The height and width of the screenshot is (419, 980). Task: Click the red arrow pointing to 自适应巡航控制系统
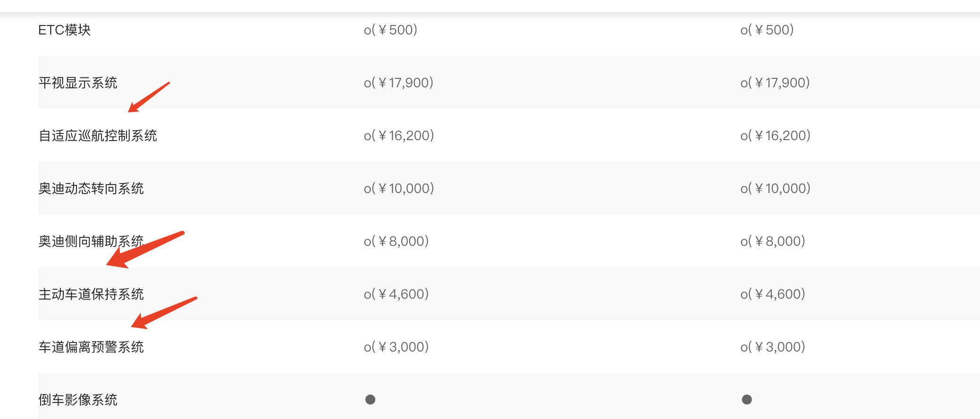(x=149, y=97)
